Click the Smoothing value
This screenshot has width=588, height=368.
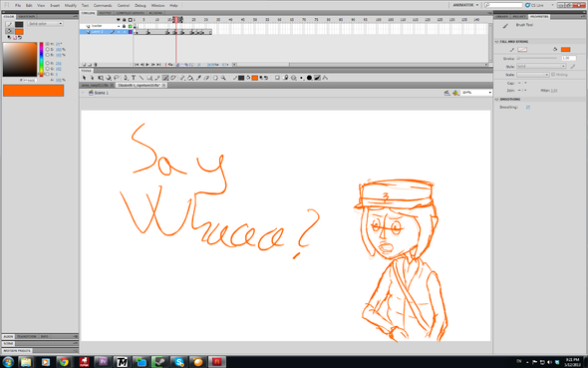point(527,108)
